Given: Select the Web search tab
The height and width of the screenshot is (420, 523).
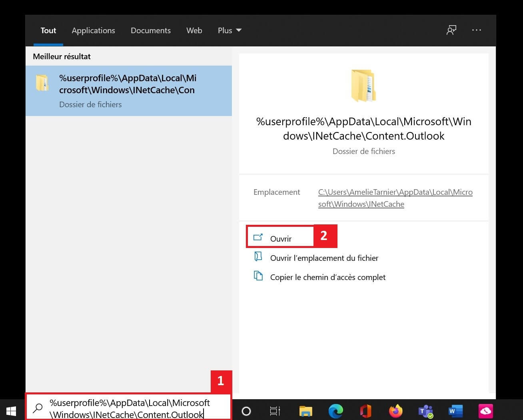Looking at the screenshot, I should coord(194,30).
